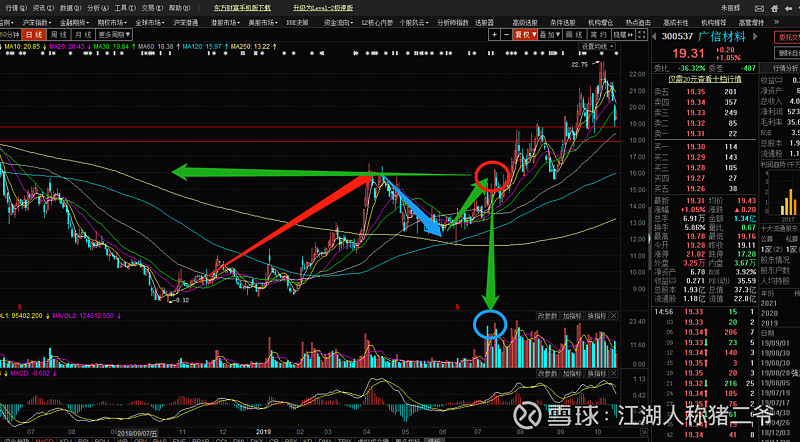This screenshot has height=442, width=800.
Task: Expand 全球市场 menu
Action: pyautogui.click(x=149, y=23)
